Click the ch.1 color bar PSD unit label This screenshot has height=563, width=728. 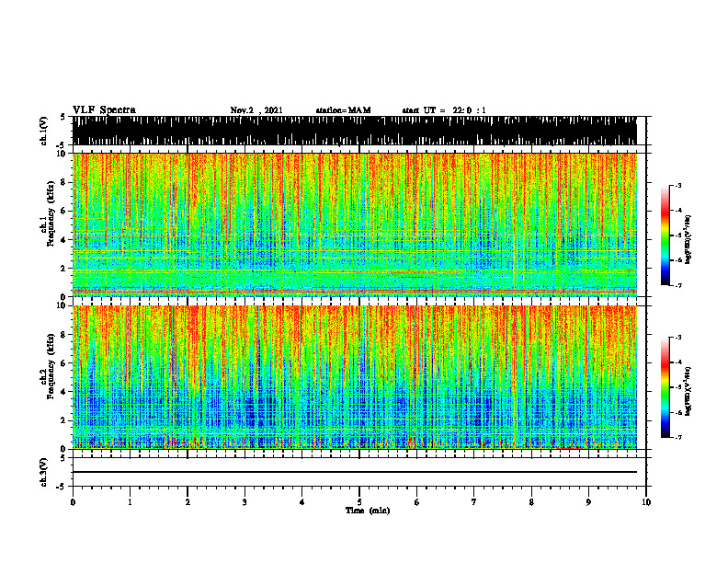tap(688, 240)
